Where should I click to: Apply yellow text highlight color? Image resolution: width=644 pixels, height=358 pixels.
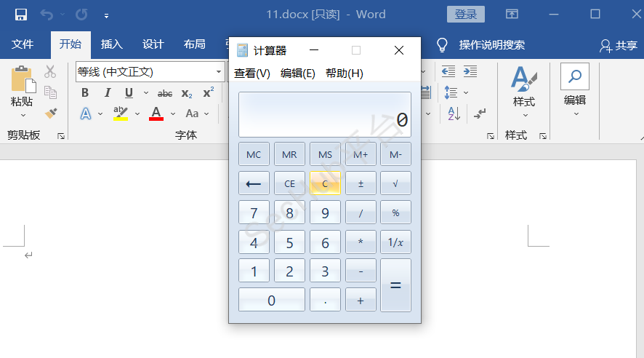pos(121,114)
